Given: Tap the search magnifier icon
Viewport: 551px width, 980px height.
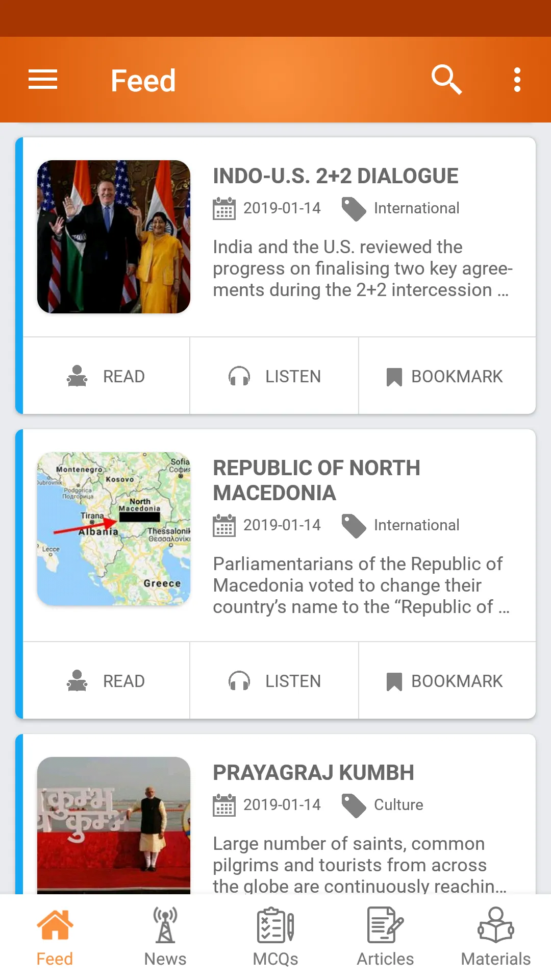Looking at the screenshot, I should [x=446, y=80].
